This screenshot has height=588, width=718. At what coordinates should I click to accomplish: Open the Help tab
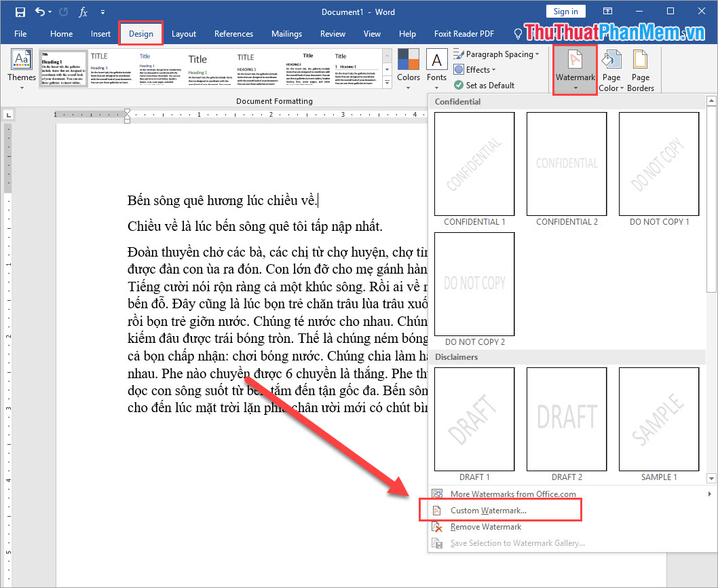(x=407, y=33)
